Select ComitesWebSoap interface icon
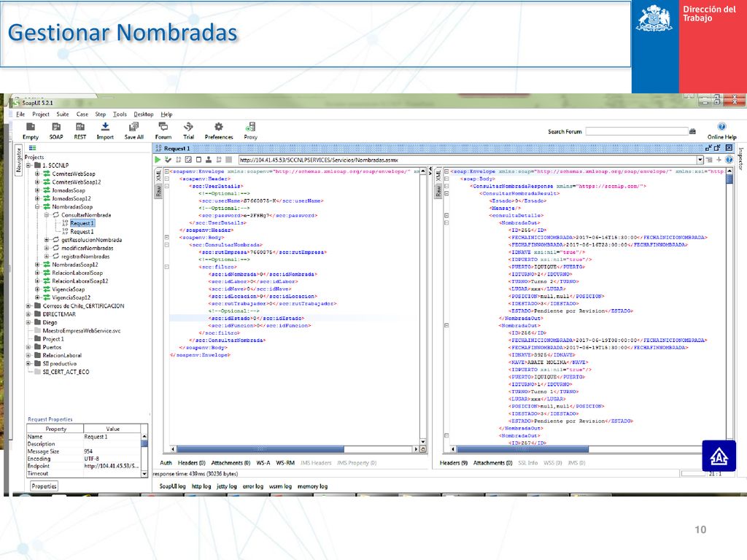 (47, 174)
